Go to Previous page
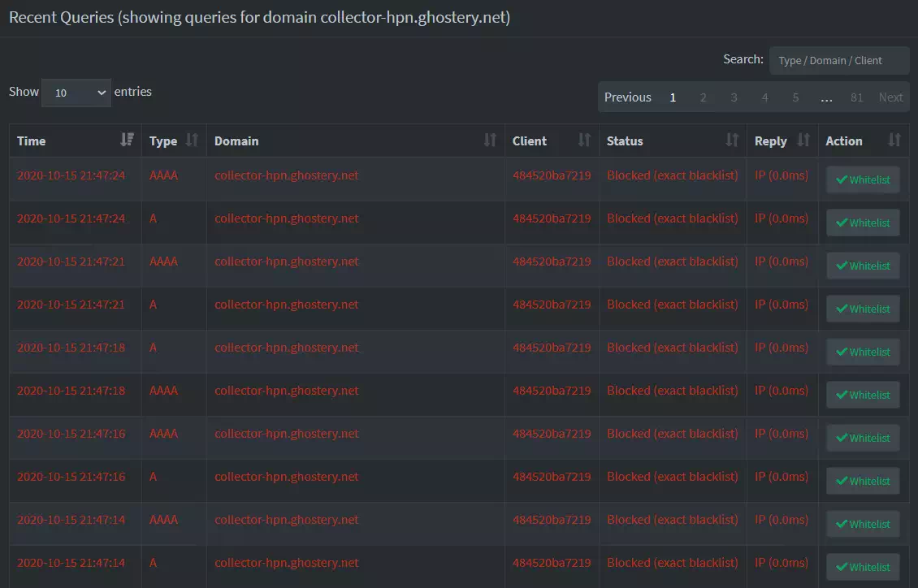The height and width of the screenshot is (588, 918). click(628, 97)
